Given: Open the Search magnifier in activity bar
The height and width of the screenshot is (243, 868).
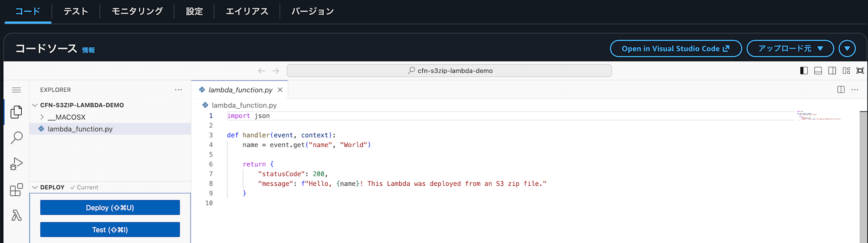Looking at the screenshot, I should click(x=16, y=138).
